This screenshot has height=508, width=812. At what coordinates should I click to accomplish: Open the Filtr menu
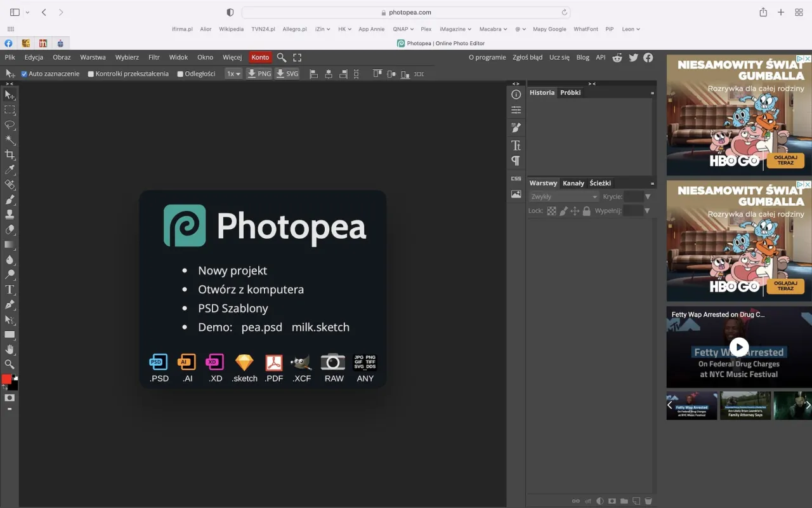coord(154,57)
